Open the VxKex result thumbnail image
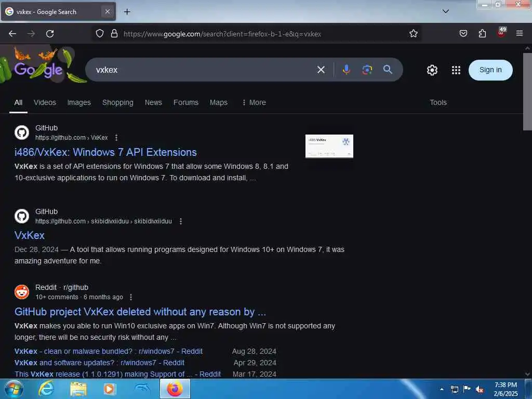Image resolution: width=532 pixels, height=399 pixels. pos(329,146)
